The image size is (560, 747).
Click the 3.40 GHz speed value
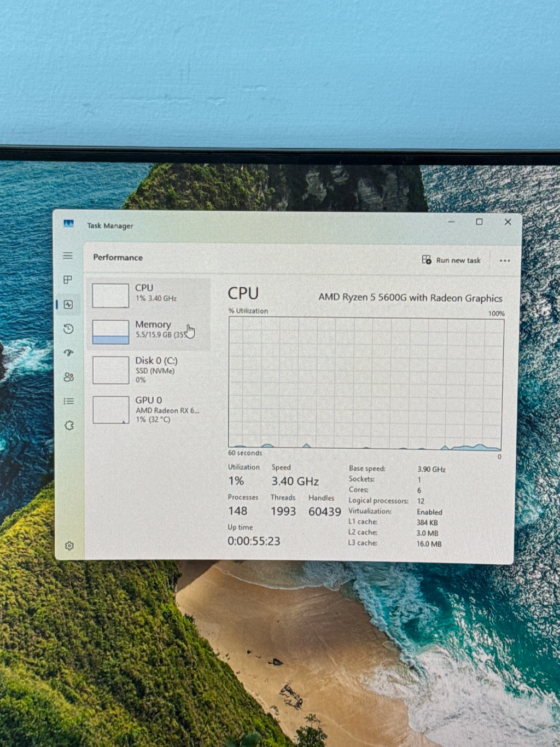[x=295, y=481]
